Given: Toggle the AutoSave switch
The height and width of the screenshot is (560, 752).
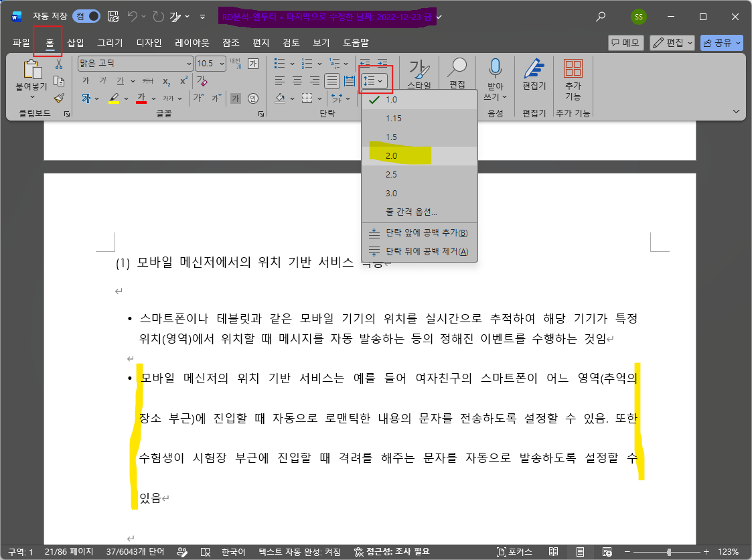Looking at the screenshot, I should (86, 16).
